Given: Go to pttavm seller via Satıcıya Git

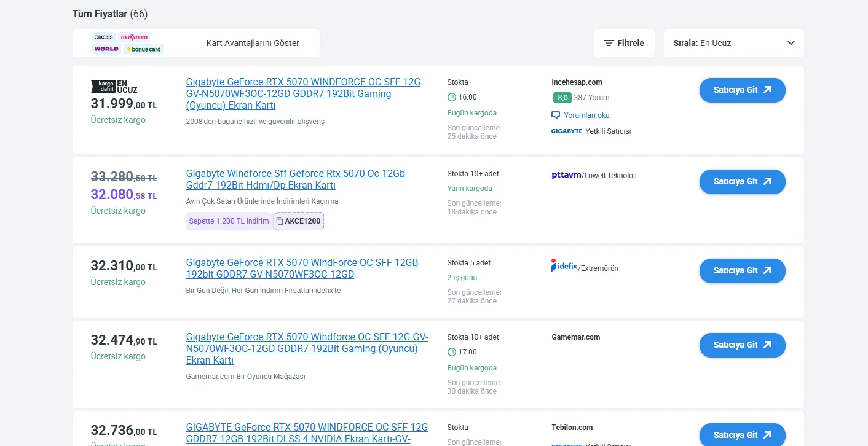Looking at the screenshot, I should (x=742, y=181).
